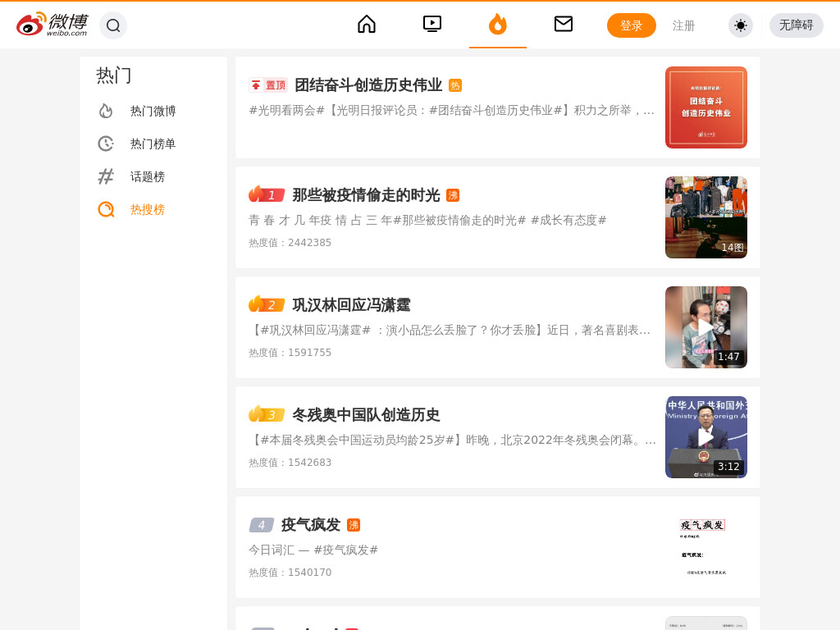Image resolution: width=840 pixels, height=630 pixels.
Task: Click hashtag text #成长有态度#
Action: 568,220
